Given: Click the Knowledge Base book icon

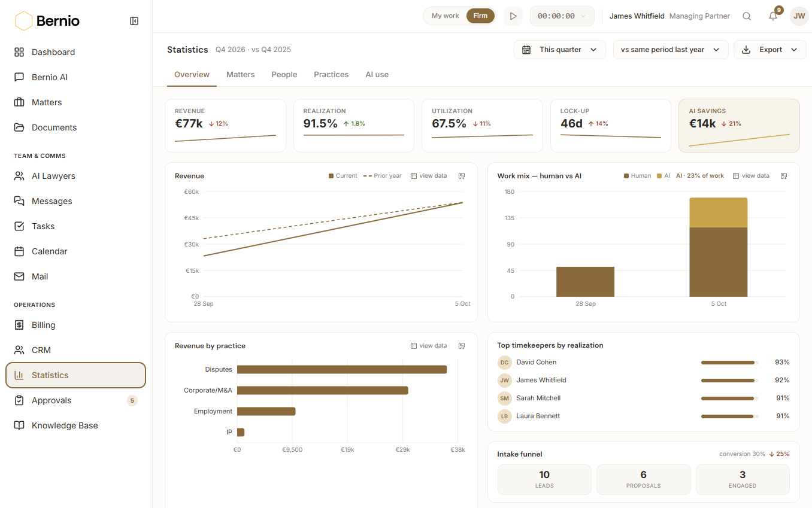Looking at the screenshot, I should pyautogui.click(x=19, y=425).
